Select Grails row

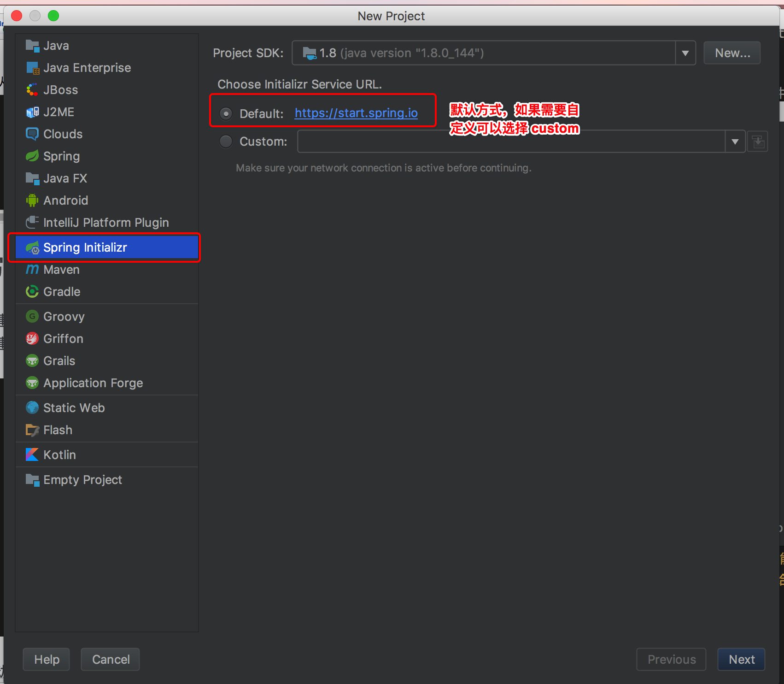[107, 361]
